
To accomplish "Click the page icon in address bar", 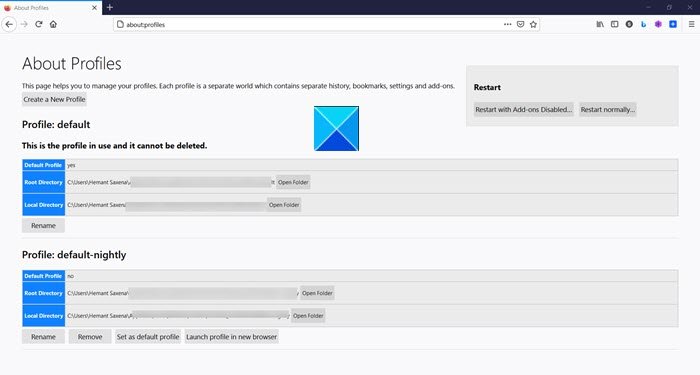I will point(120,25).
